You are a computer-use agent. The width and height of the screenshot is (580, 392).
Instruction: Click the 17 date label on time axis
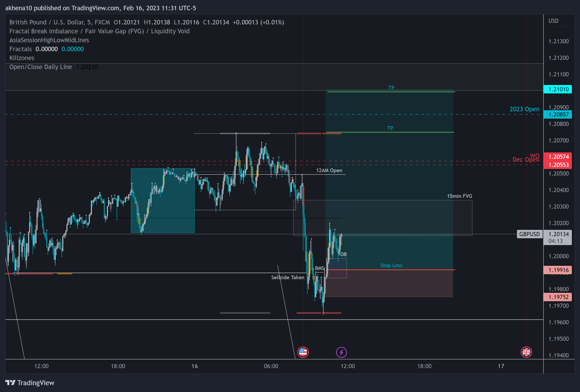click(x=501, y=366)
